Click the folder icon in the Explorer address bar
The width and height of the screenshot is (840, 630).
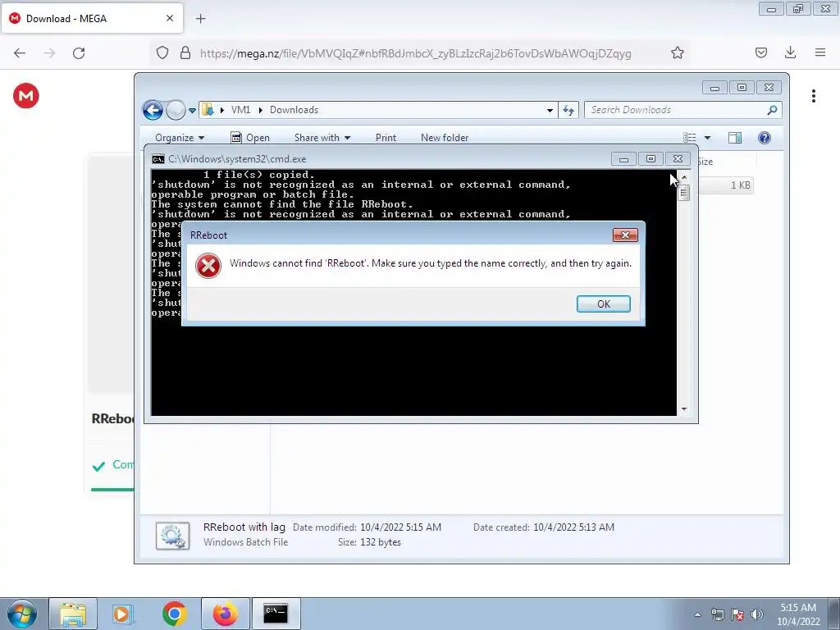click(208, 110)
